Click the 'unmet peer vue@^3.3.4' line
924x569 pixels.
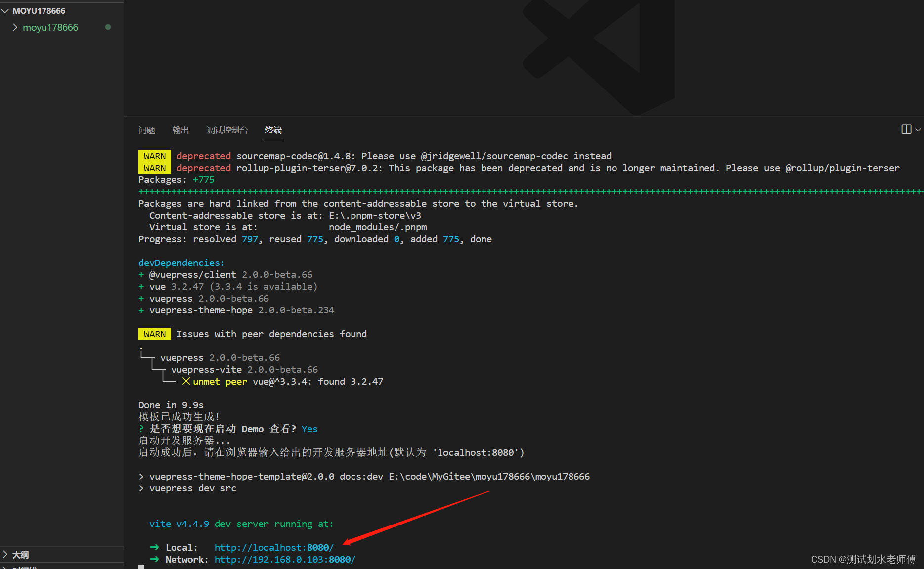(x=282, y=381)
